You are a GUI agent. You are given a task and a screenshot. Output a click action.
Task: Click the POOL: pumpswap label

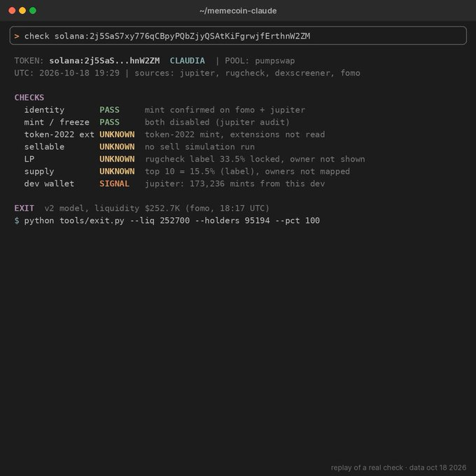click(260, 61)
